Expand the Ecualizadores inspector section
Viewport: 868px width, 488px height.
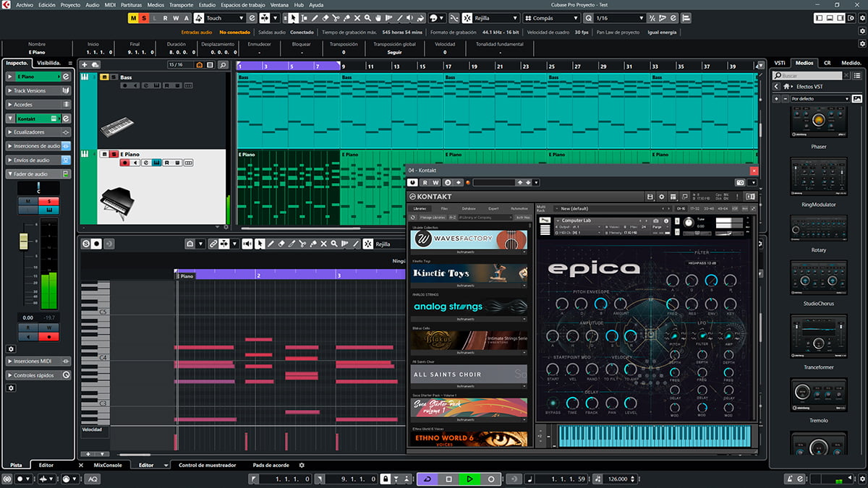click(x=38, y=132)
